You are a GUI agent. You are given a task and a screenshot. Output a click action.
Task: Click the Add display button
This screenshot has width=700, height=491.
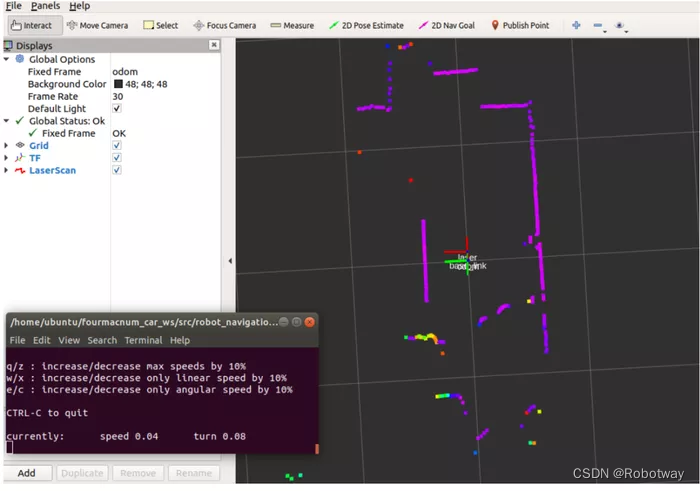click(27, 473)
